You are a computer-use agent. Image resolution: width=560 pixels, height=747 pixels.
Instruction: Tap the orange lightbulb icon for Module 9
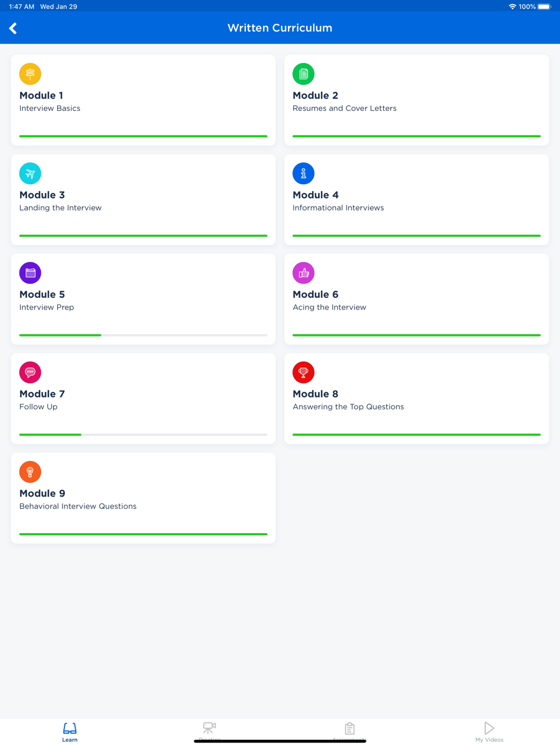pyautogui.click(x=30, y=472)
